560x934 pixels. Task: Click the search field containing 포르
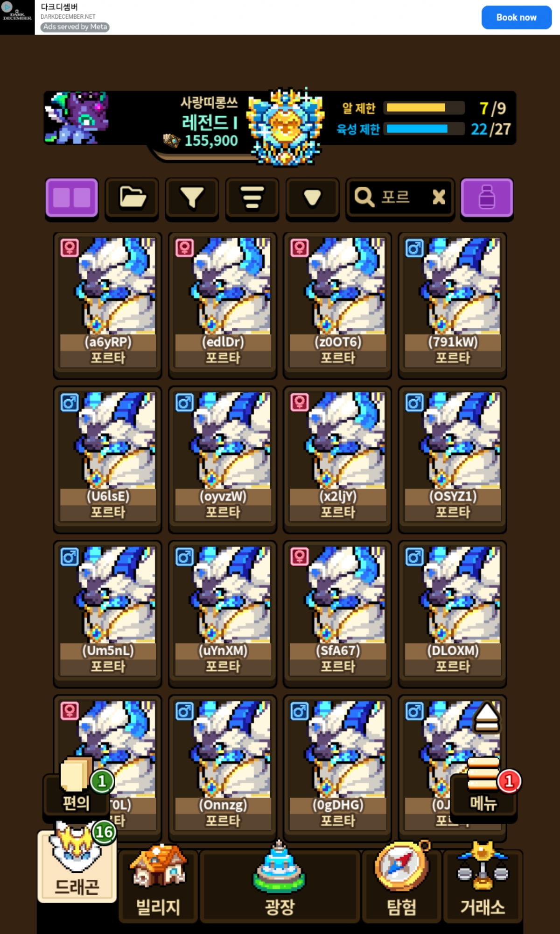click(x=400, y=198)
